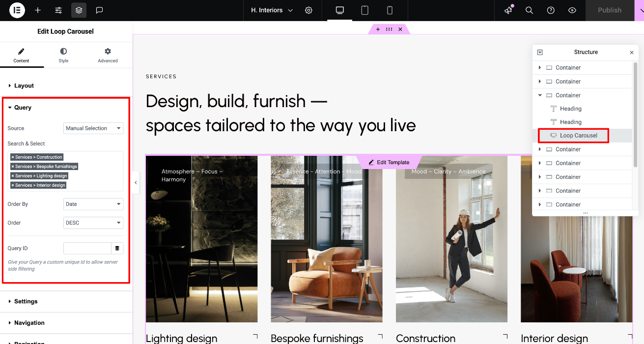The height and width of the screenshot is (344, 644).
Task: Click the Elementor logo icon
Action: (x=17, y=10)
